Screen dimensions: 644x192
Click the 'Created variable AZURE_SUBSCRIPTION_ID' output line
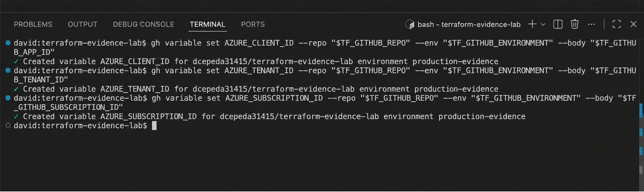(x=270, y=116)
